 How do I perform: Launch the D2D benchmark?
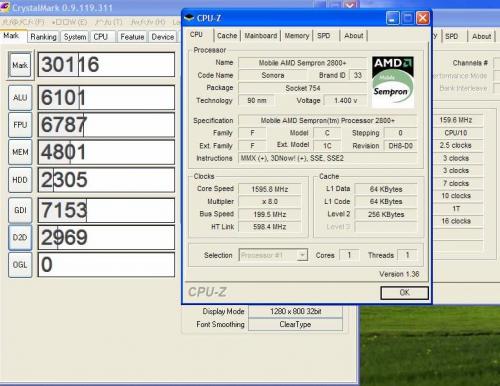(x=20, y=237)
